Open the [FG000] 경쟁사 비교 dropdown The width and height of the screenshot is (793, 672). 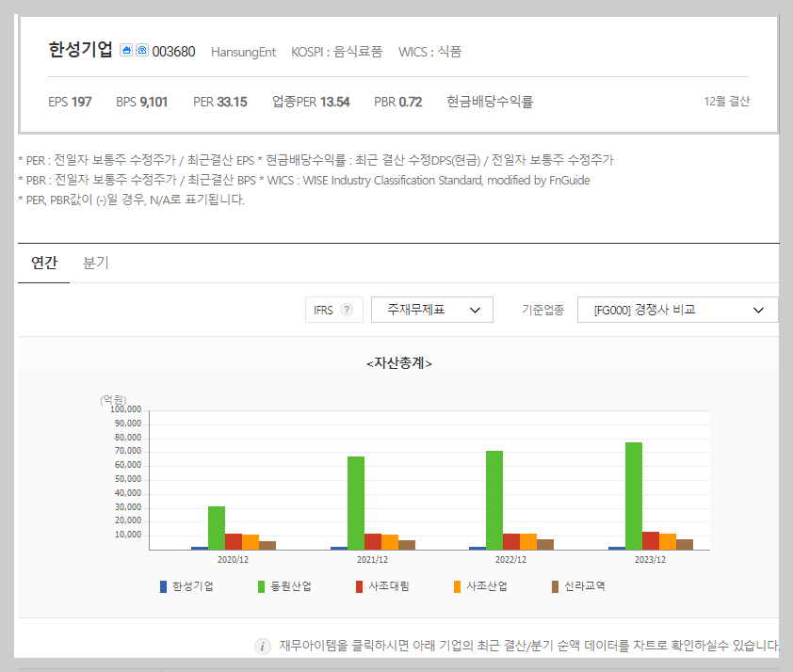click(678, 310)
